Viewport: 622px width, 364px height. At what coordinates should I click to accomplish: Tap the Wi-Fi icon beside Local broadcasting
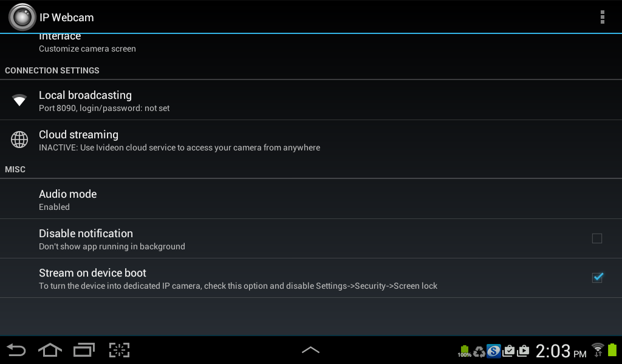[x=19, y=100]
